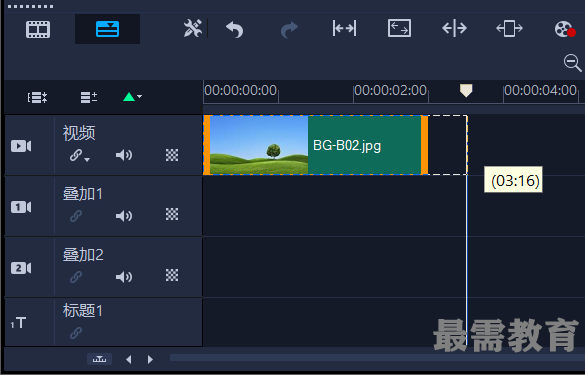585x375 pixels.
Task: Open Video track ripple link dropdown
Action: [79, 155]
